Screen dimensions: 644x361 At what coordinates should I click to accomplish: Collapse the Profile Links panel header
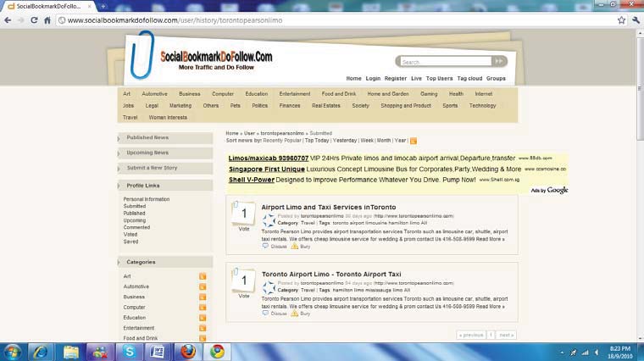pyautogui.click(x=143, y=185)
